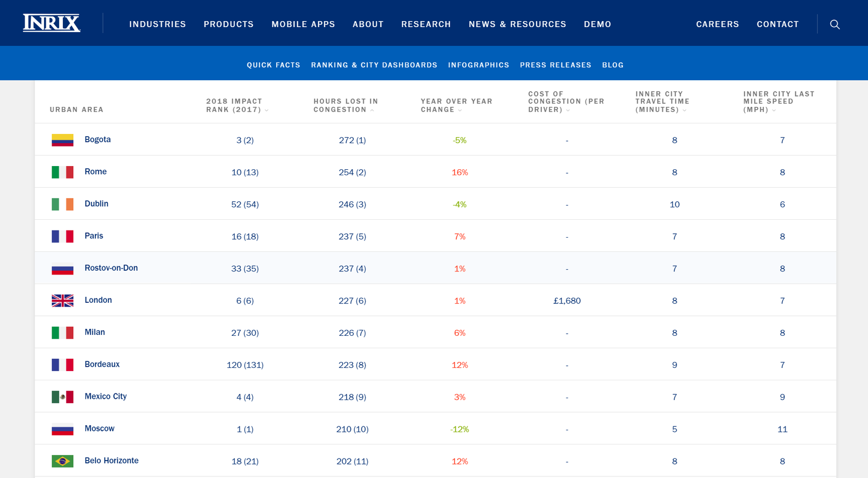Sort by Inner City Travel Time column

(x=662, y=101)
